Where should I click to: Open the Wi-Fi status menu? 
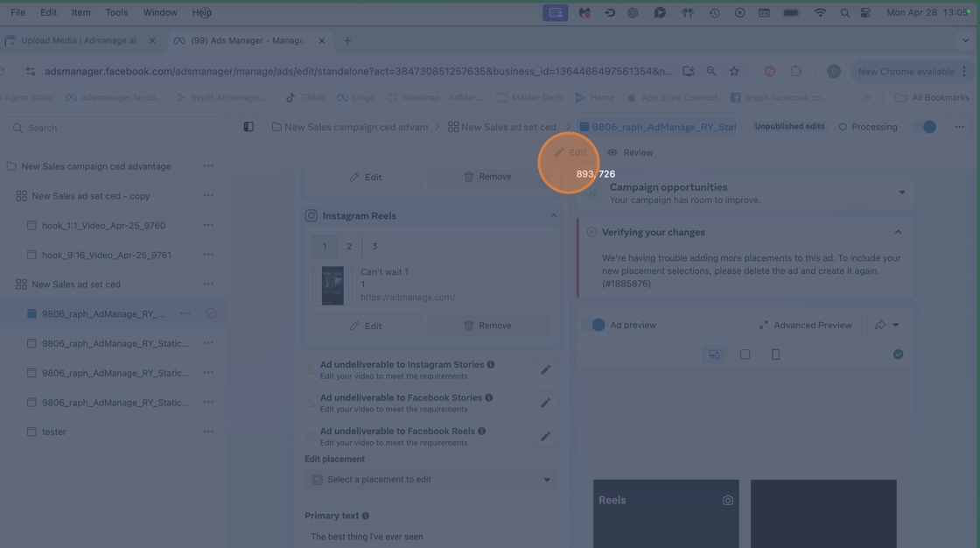coord(820,12)
